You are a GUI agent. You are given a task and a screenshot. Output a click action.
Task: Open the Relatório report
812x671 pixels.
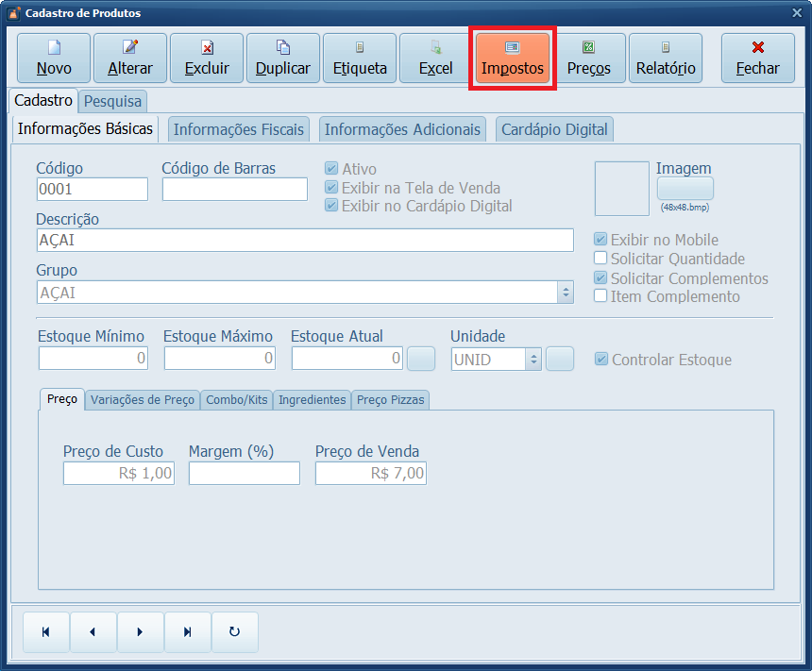click(665, 59)
